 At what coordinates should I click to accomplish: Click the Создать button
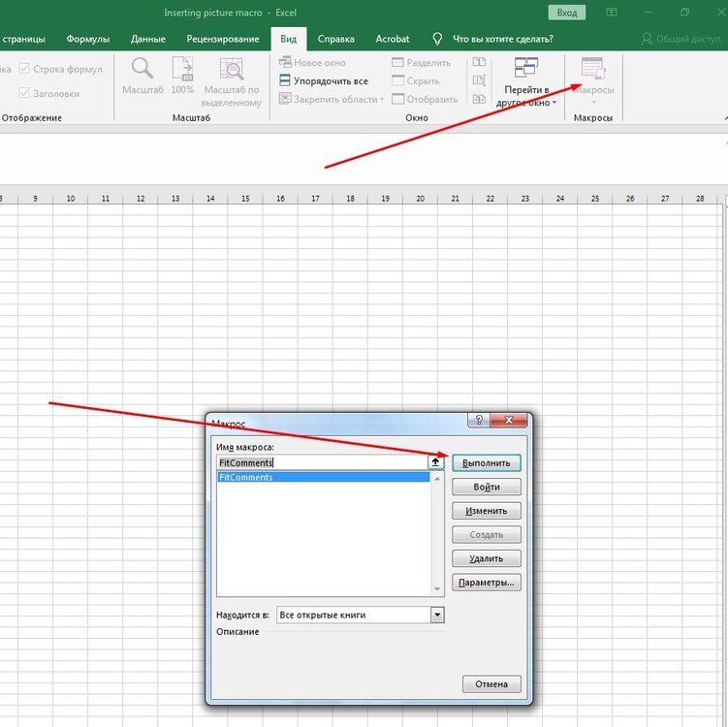pyautogui.click(x=486, y=535)
